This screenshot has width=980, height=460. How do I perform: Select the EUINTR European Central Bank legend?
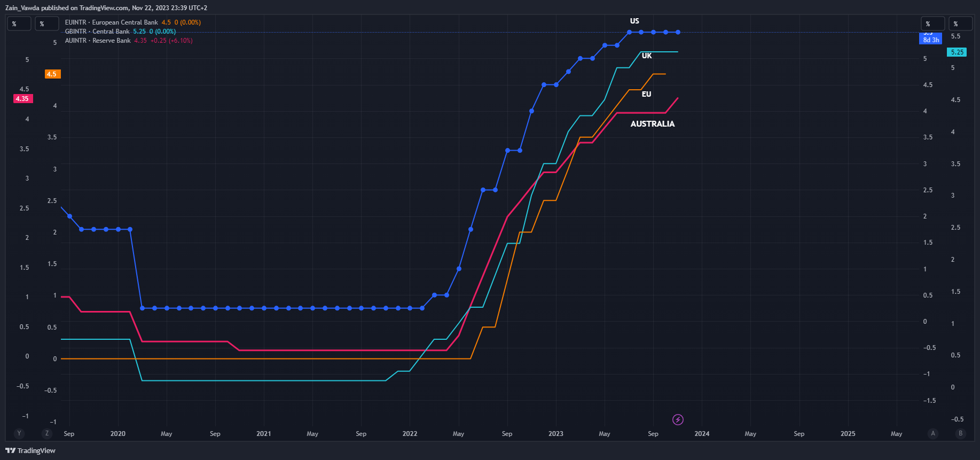coord(112,22)
